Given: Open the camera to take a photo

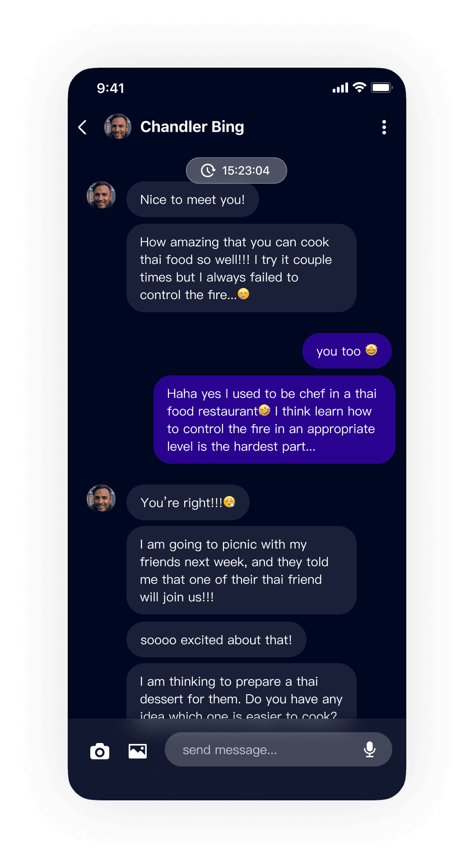Looking at the screenshot, I should (x=100, y=751).
